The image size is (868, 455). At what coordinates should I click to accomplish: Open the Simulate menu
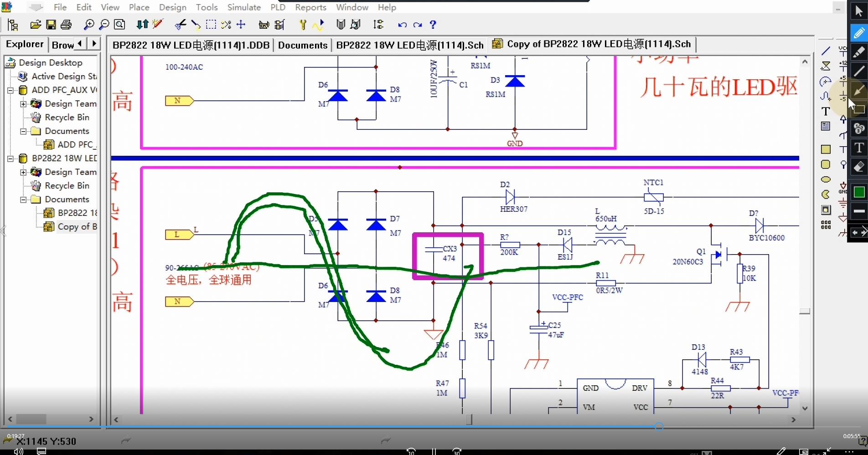coord(244,7)
